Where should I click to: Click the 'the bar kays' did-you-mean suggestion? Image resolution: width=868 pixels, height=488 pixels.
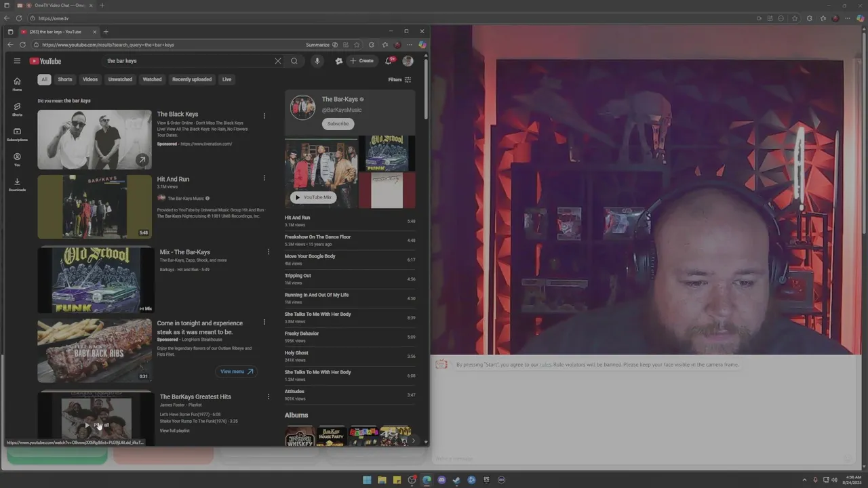(x=77, y=101)
